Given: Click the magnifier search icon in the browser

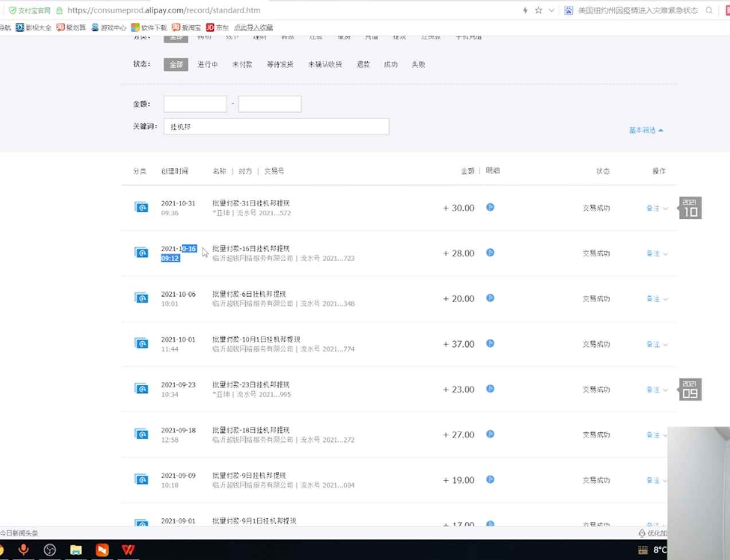Looking at the screenshot, I should (x=709, y=10).
